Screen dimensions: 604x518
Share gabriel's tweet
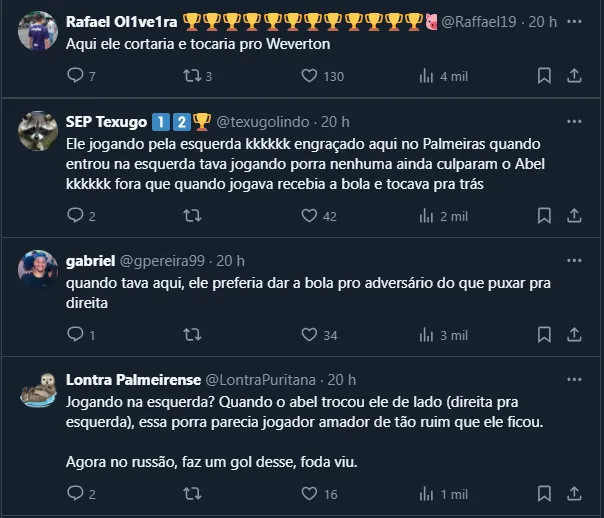pos(575,335)
